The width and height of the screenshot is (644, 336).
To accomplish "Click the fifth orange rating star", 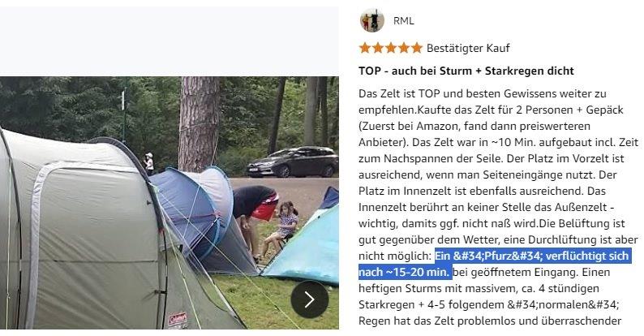I will 416,48.
